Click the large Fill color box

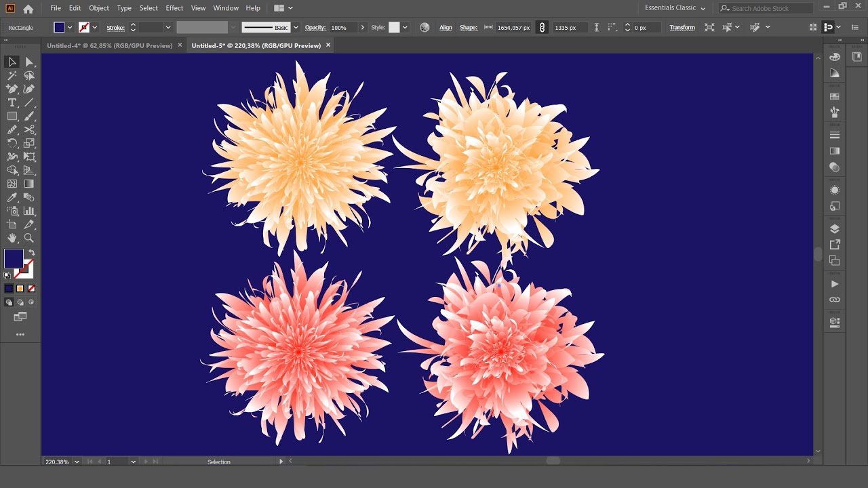tap(14, 258)
